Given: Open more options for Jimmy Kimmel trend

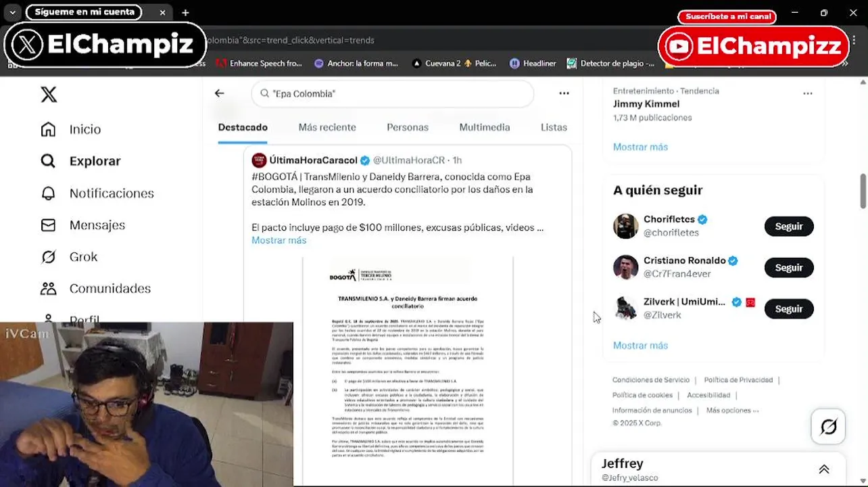Looking at the screenshot, I should (807, 93).
